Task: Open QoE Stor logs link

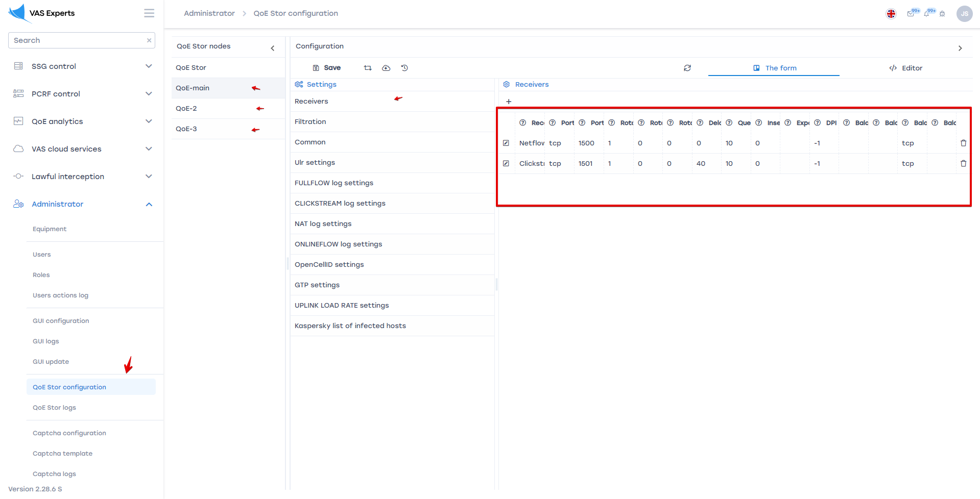Action: point(54,408)
